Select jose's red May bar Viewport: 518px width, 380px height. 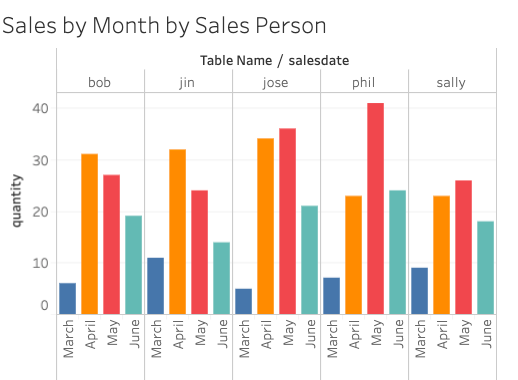[287, 221]
